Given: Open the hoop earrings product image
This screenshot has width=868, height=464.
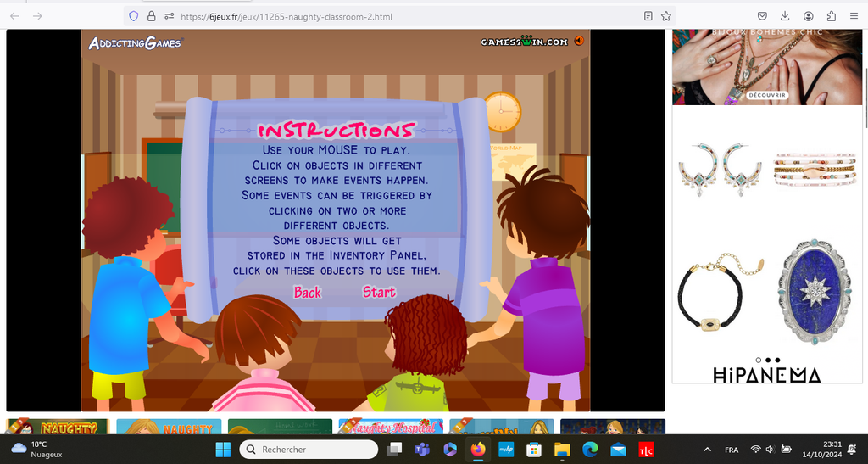Looking at the screenshot, I should [x=720, y=170].
